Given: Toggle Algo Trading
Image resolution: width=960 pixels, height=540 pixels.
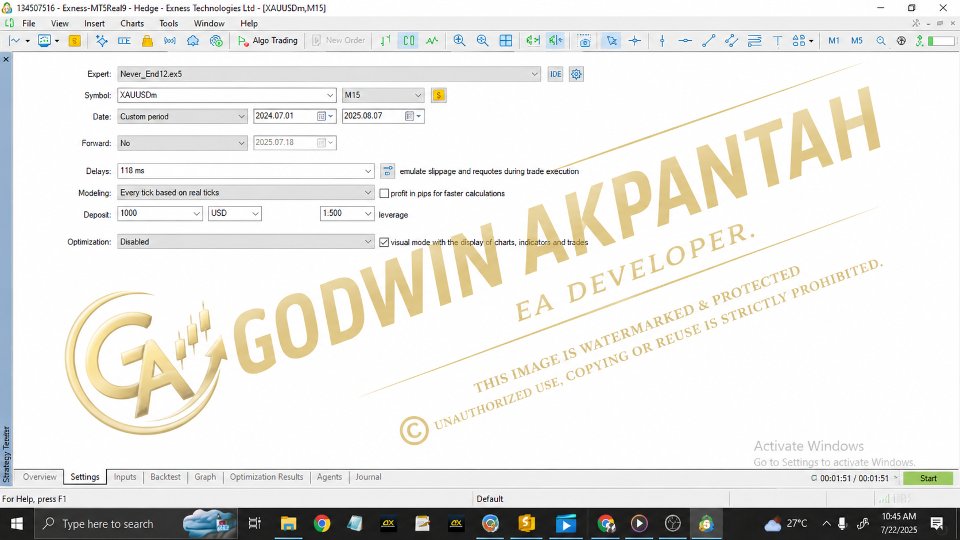Looking at the screenshot, I should coord(268,40).
